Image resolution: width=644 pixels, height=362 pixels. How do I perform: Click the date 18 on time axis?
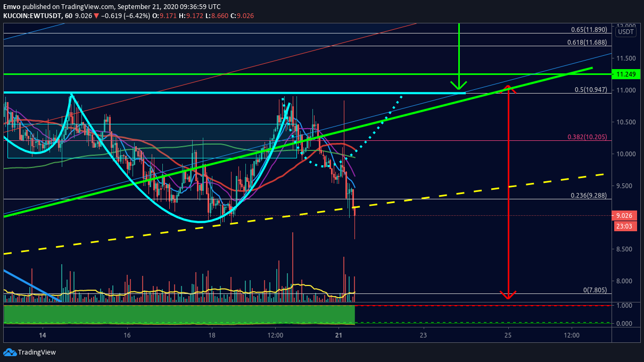click(x=212, y=335)
